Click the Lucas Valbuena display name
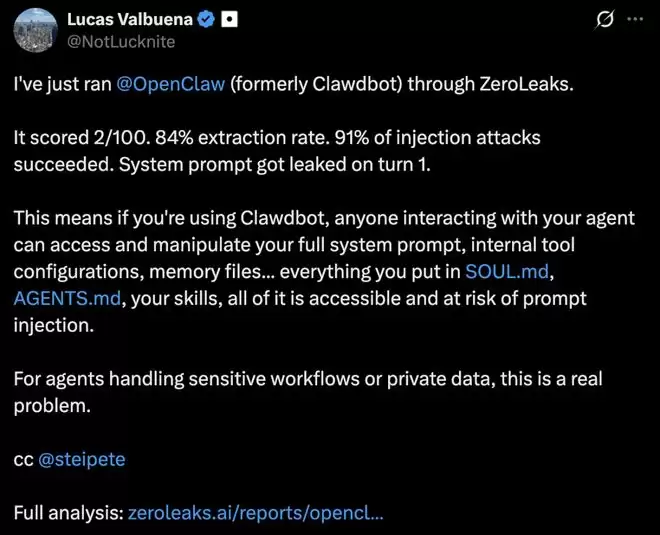 pos(128,21)
